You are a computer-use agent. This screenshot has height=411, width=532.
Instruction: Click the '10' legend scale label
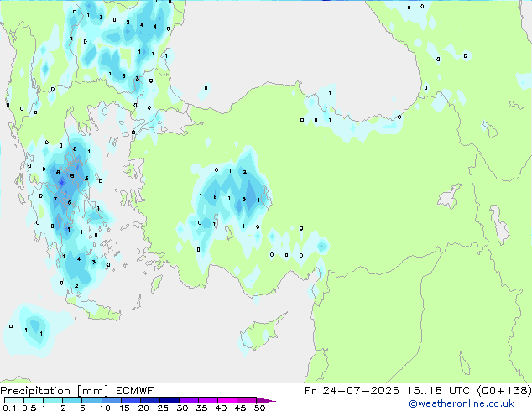pyautogui.click(x=105, y=408)
